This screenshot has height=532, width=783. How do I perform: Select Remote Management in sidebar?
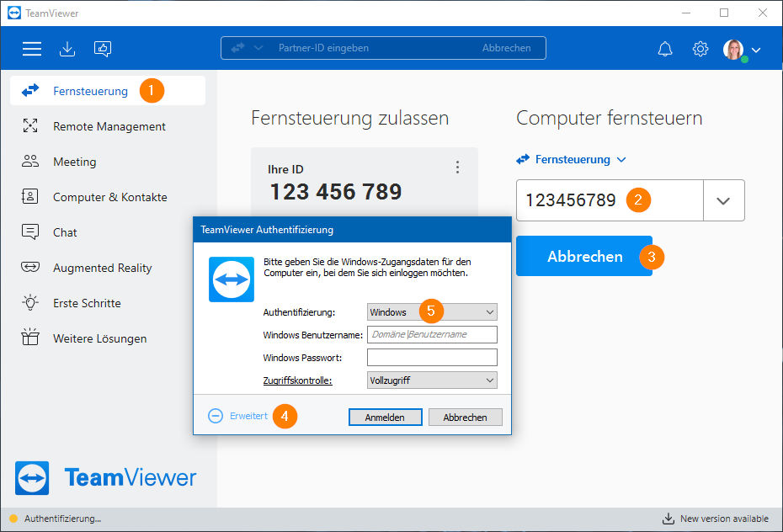(108, 126)
